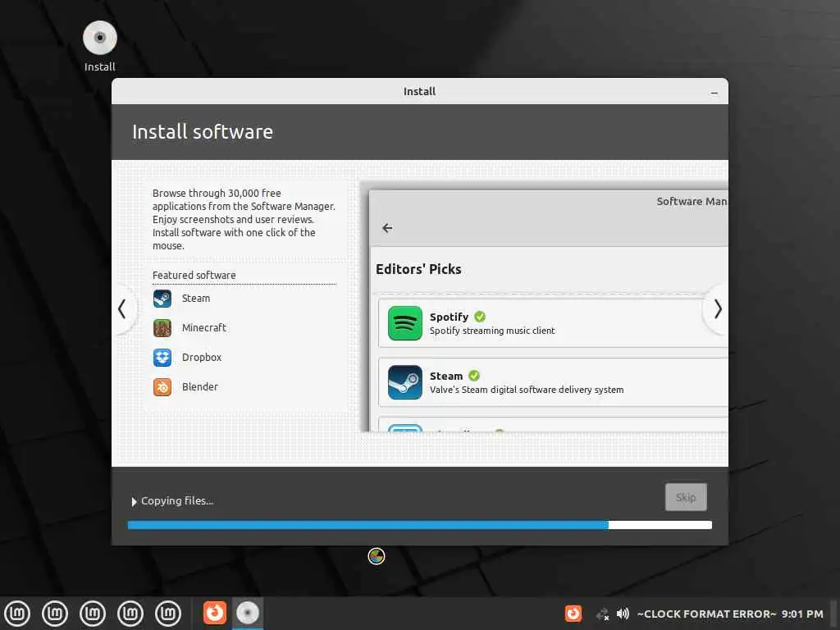Image resolution: width=840 pixels, height=630 pixels.
Task: Click the green verified badge beside Steam
Action: (x=474, y=376)
